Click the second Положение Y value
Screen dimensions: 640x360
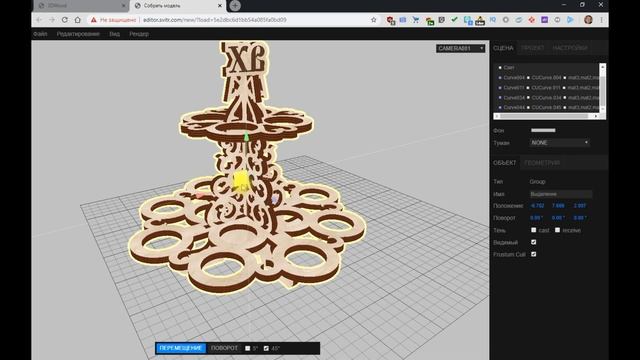tap(558, 206)
